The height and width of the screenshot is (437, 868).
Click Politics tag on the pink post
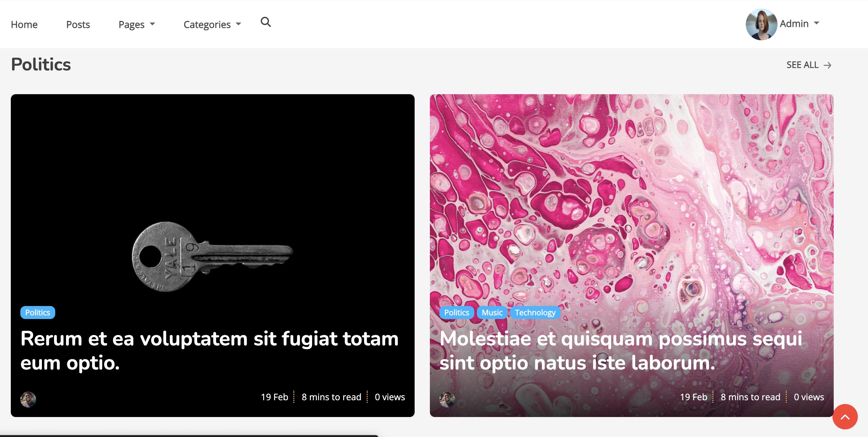[x=456, y=312]
